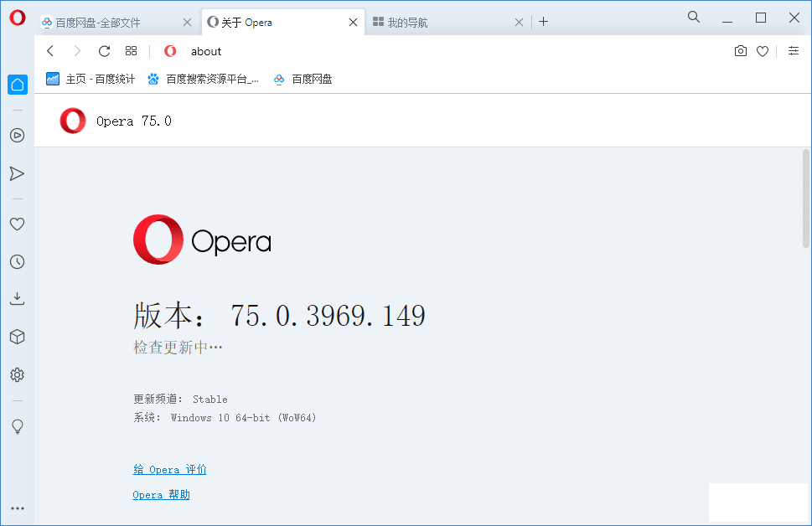
Task: Open the Speed Dial grid button
Action: pyautogui.click(x=131, y=51)
